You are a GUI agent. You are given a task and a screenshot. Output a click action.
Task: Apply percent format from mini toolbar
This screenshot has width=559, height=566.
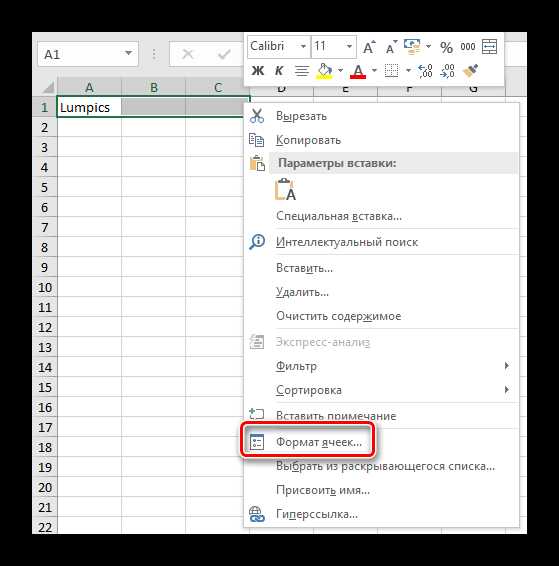tap(446, 47)
